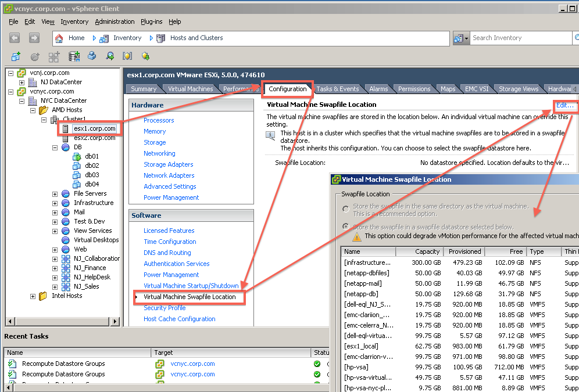Click the shield icon in the toolbar
This screenshot has width=579, height=392.
pos(127,56)
